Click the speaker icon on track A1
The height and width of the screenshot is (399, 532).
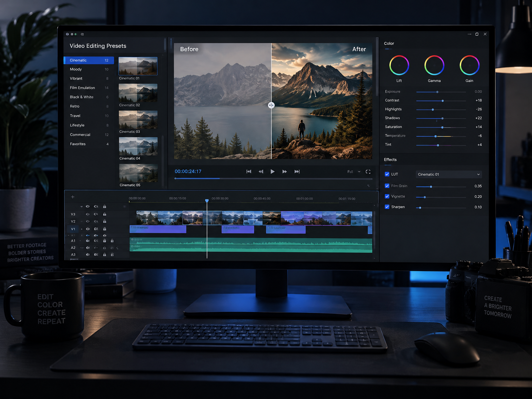88,241
